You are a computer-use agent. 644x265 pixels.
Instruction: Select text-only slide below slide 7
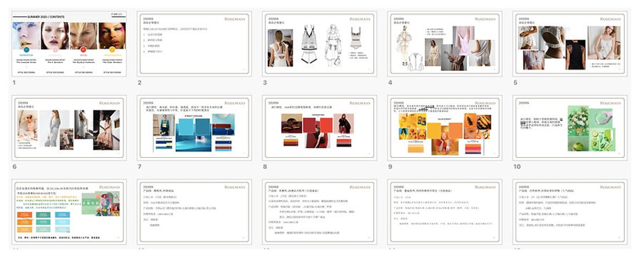(194, 212)
